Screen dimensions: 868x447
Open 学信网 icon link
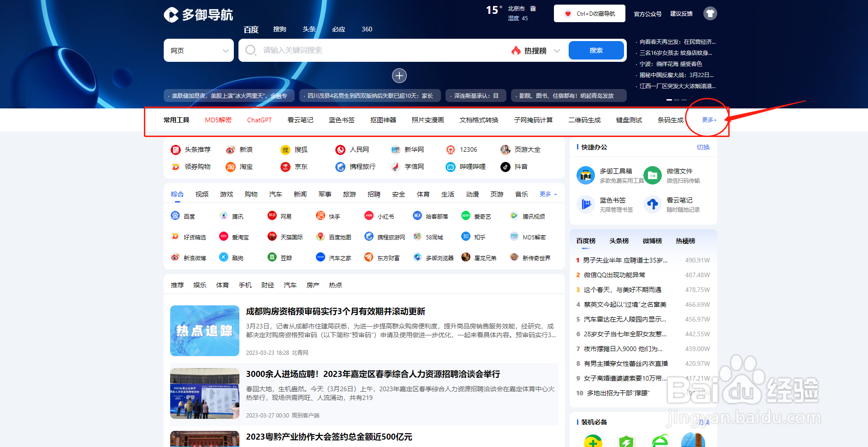pyautogui.click(x=395, y=167)
